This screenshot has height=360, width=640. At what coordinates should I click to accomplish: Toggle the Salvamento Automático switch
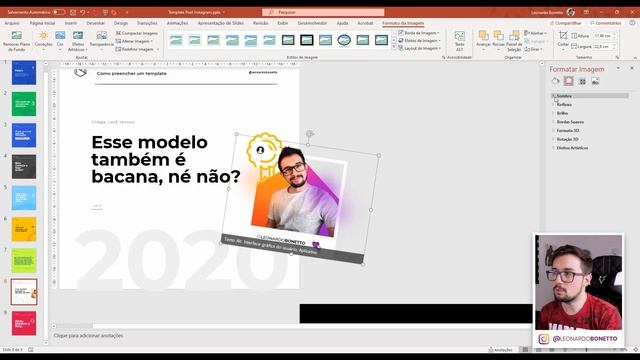coord(58,12)
